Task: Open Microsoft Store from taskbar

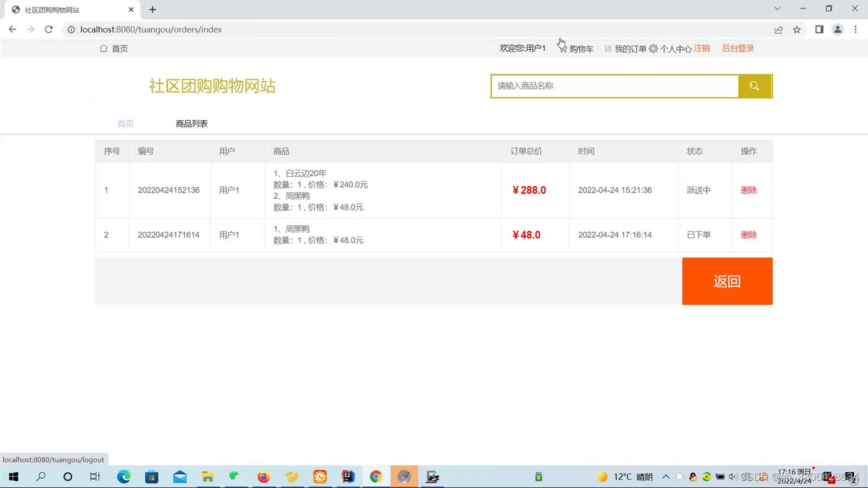Action: point(151,477)
